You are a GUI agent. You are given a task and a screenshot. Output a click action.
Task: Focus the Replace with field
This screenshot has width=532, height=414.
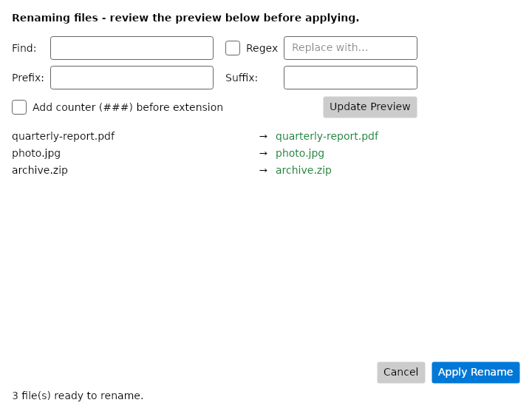350,48
